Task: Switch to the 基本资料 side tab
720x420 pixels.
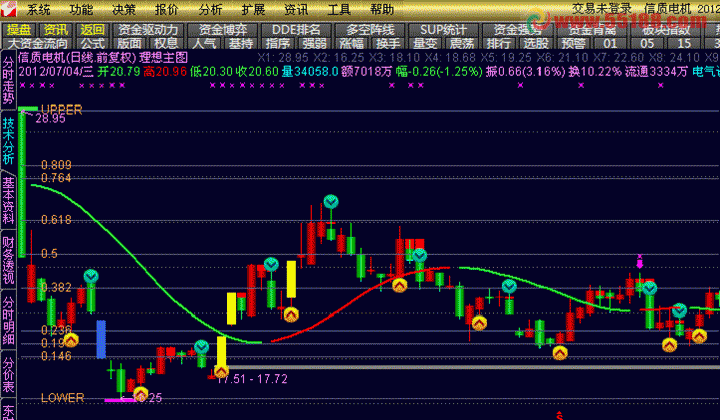Action: (8, 200)
